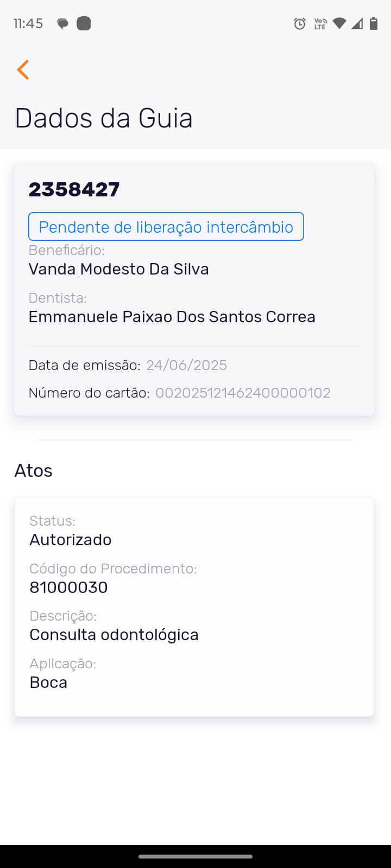
Task: Tap the emission date 24/06/2025
Action: pos(186,365)
